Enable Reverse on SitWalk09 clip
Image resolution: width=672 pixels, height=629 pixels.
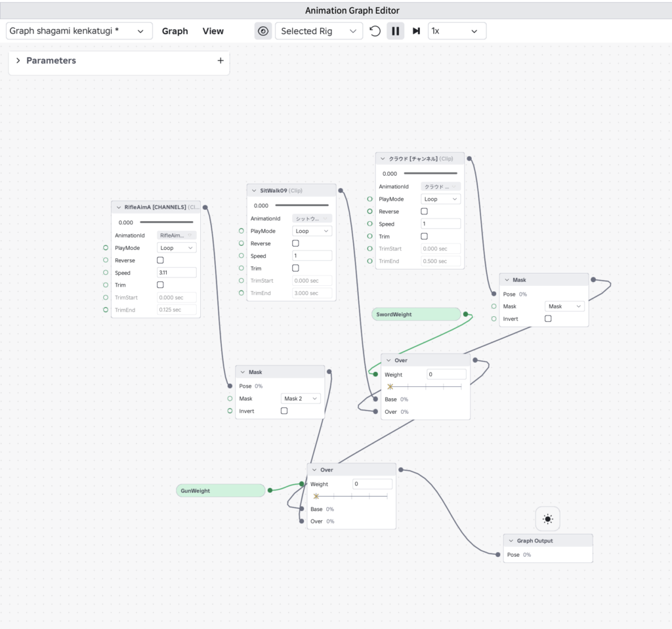click(296, 243)
